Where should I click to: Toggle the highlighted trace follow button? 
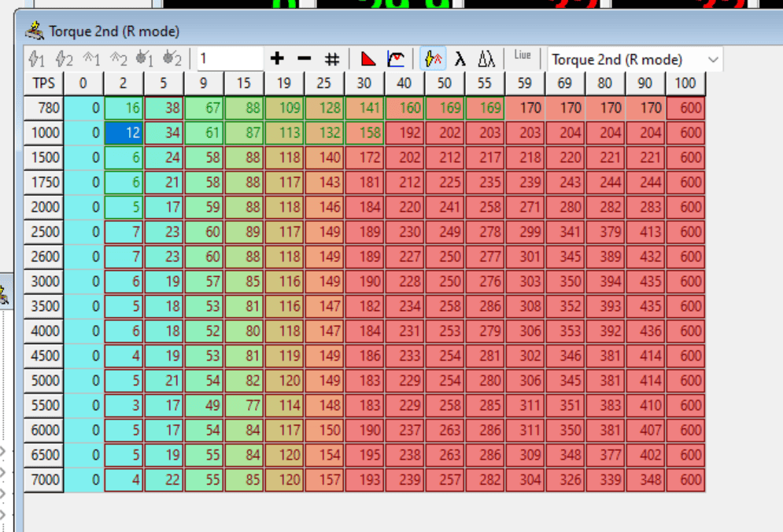[x=433, y=59]
